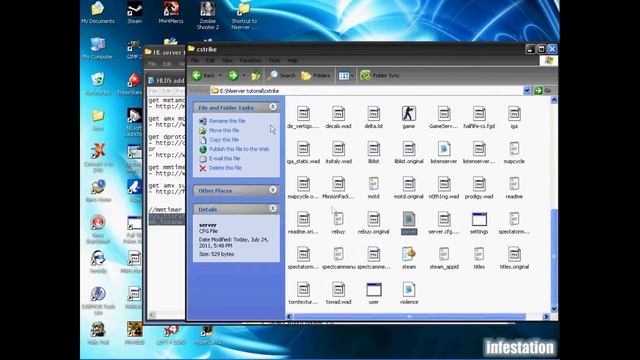Open the Tools menu
The height and width of the screenshot is (360, 640).
[x=274, y=60]
